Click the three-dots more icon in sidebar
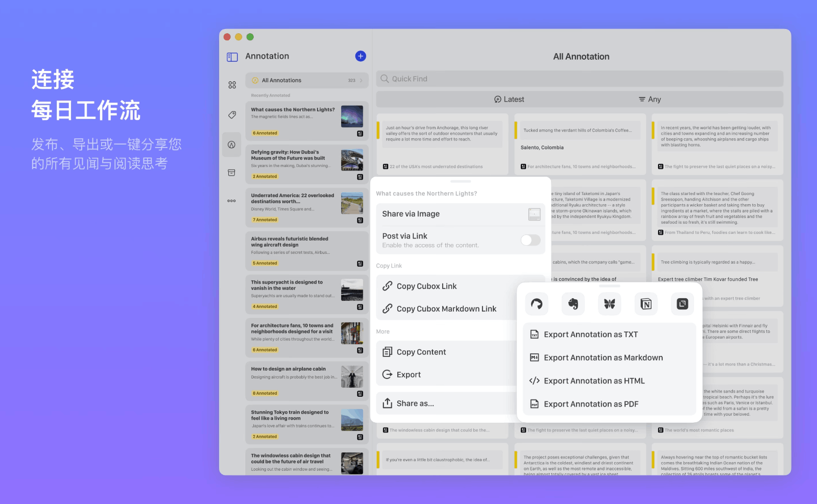The width and height of the screenshot is (817, 504). [x=232, y=201]
